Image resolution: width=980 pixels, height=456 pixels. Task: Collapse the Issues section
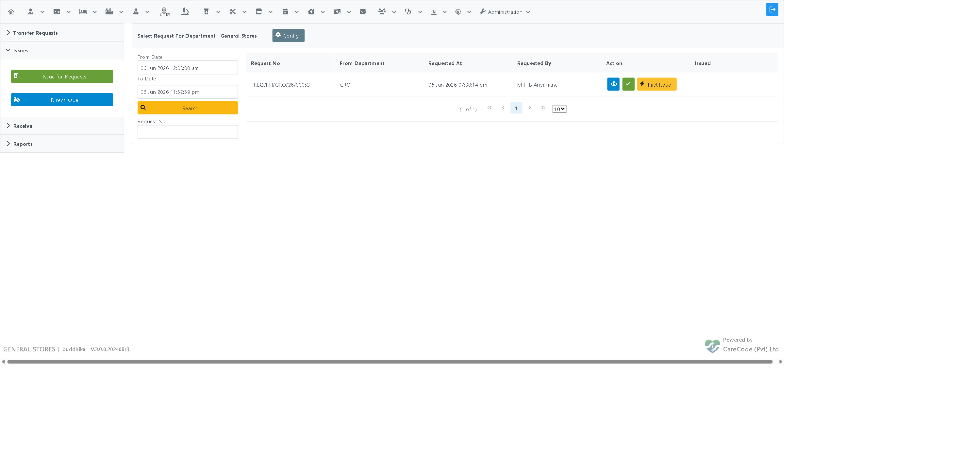tap(62, 50)
